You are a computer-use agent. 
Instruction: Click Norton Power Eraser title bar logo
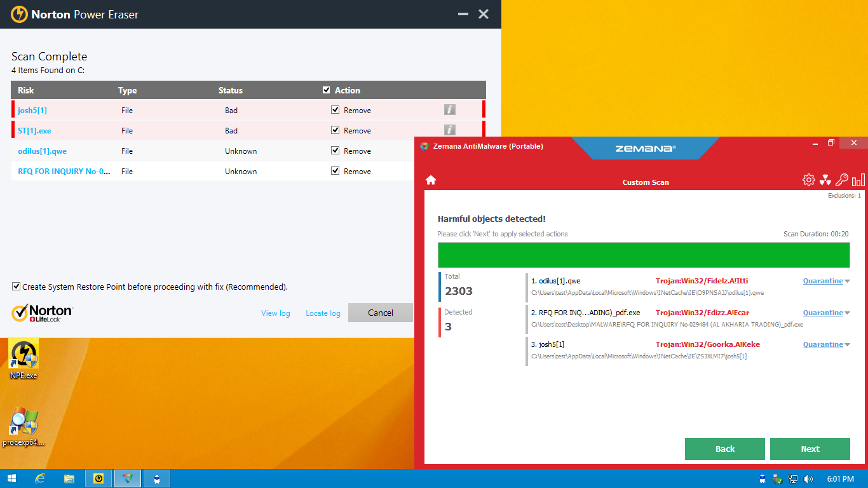click(x=20, y=14)
